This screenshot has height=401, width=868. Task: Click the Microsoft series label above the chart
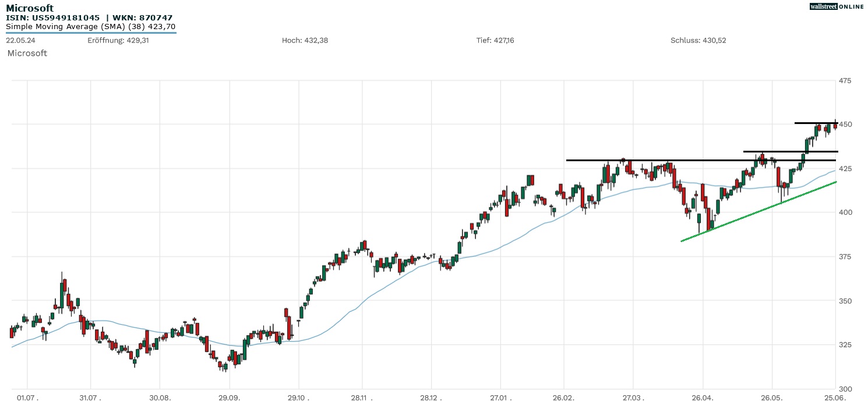pyautogui.click(x=27, y=53)
